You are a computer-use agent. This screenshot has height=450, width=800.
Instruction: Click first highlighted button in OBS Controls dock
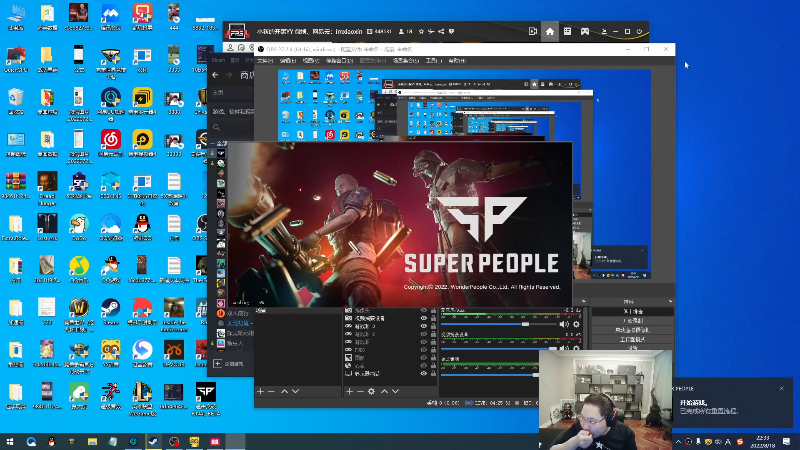[633, 311]
